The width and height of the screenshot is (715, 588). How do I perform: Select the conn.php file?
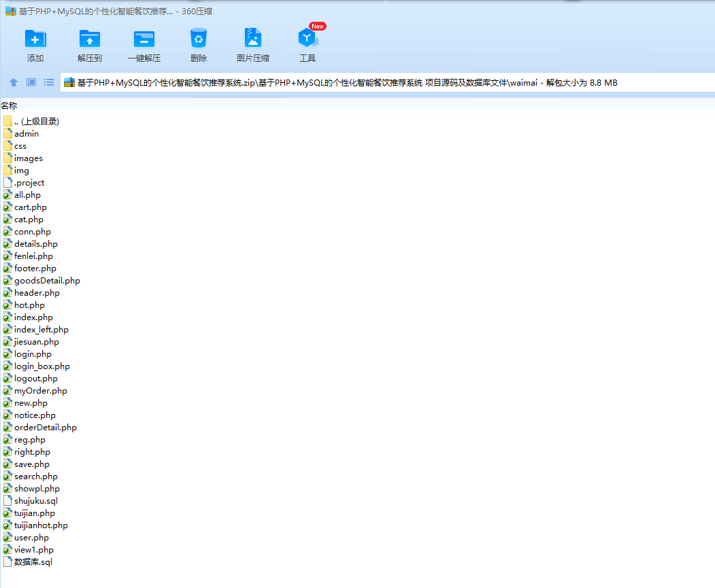point(27,232)
